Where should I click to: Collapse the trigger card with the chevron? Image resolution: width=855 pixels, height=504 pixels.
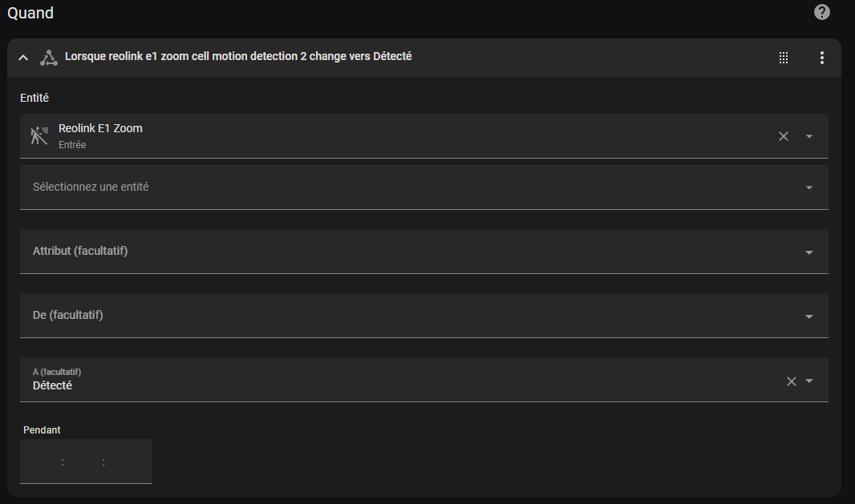point(23,58)
